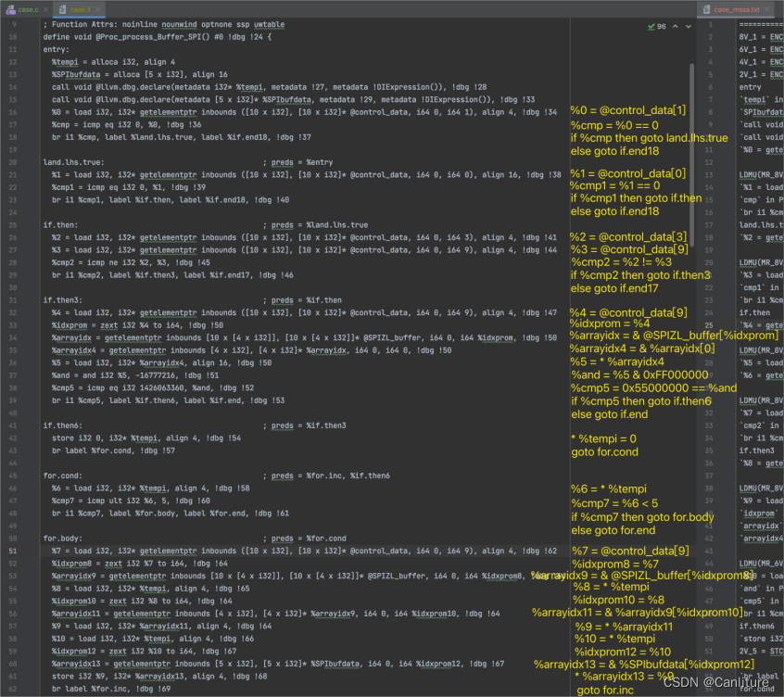Click 'br label %for.inc, !dbg !69' line
The height and width of the screenshot is (697, 784).
point(111,689)
